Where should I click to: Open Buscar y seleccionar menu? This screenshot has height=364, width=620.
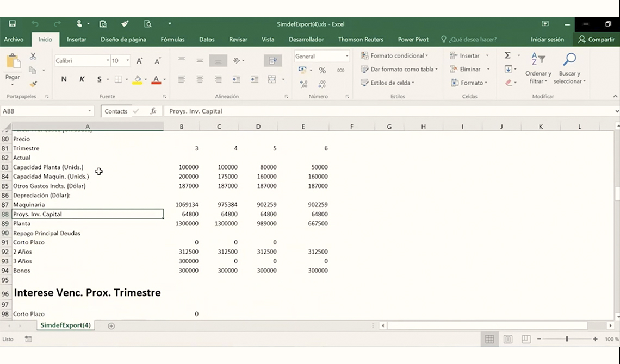point(569,68)
